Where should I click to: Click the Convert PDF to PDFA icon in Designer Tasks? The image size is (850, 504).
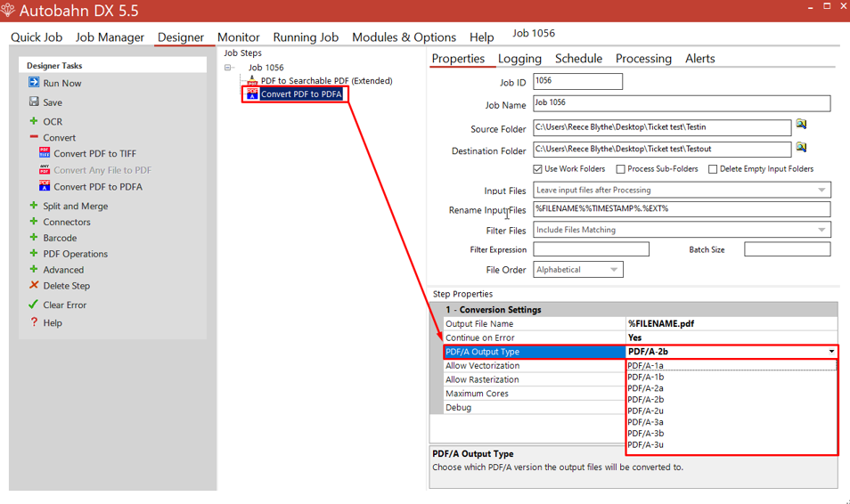pos(45,186)
